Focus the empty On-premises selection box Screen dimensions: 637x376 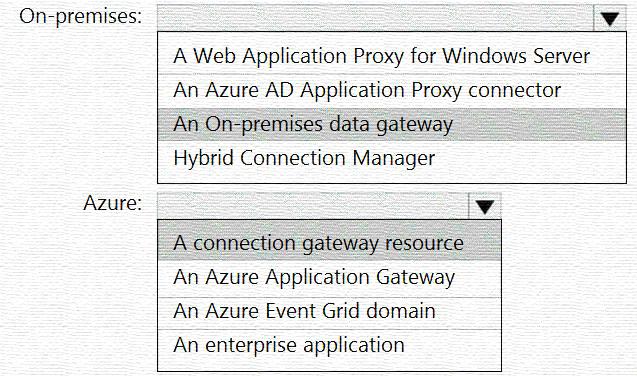point(375,18)
